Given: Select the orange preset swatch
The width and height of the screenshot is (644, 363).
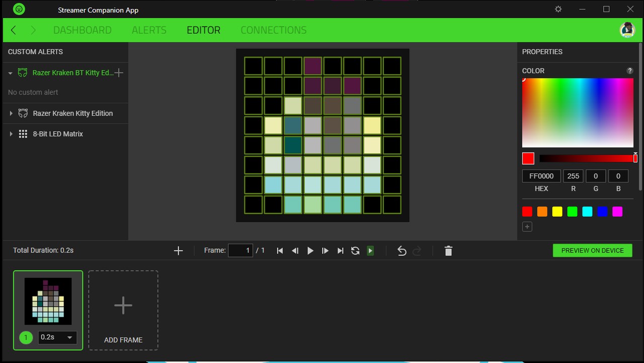Looking at the screenshot, I should pyautogui.click(x=542, y=211).
